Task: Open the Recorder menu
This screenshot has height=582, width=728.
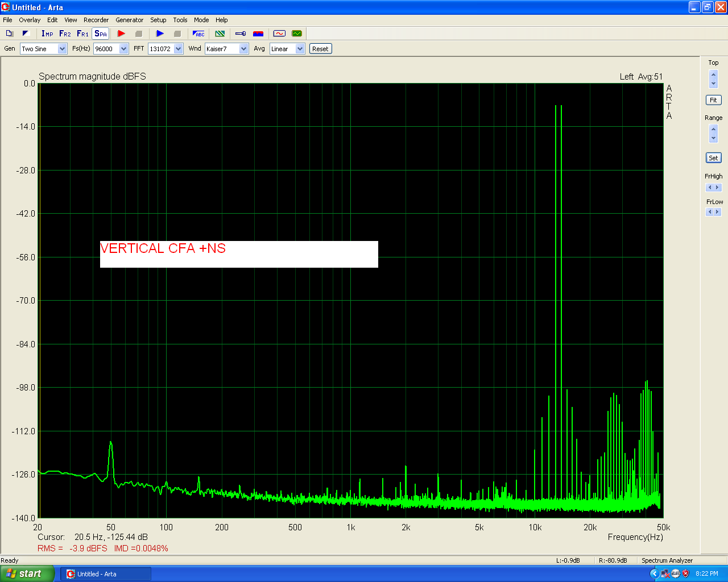Action: tap(96, 20)
